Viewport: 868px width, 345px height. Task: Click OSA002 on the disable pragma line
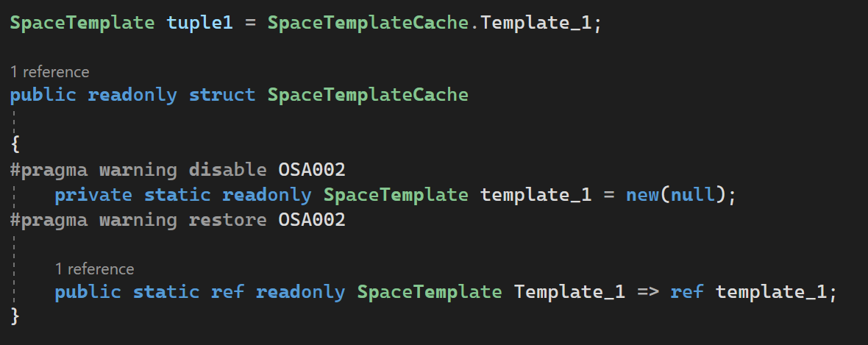(312, 169)
